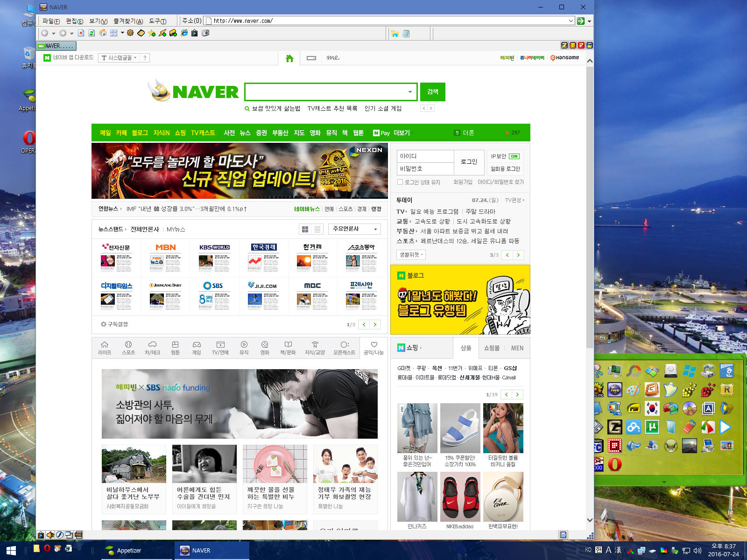Open the 시스템글꼴 font dropdown
The image size is (747, 560).
pos(119,58)
